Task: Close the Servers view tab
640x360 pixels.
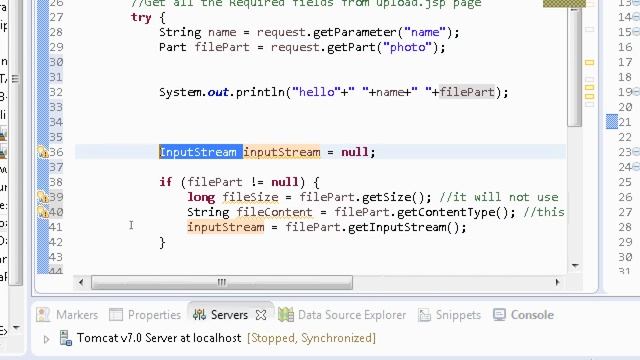Action: 261,315
